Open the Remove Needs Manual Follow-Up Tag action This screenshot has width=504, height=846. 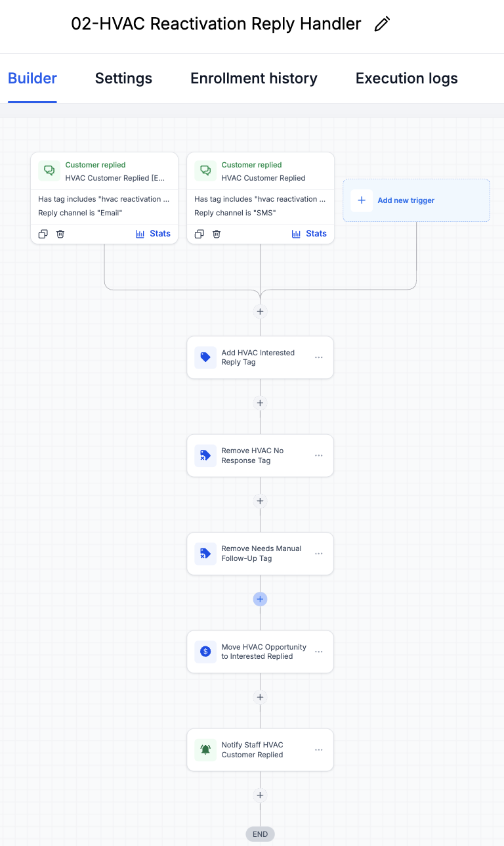pyautogui.click(x=260, y=554)
